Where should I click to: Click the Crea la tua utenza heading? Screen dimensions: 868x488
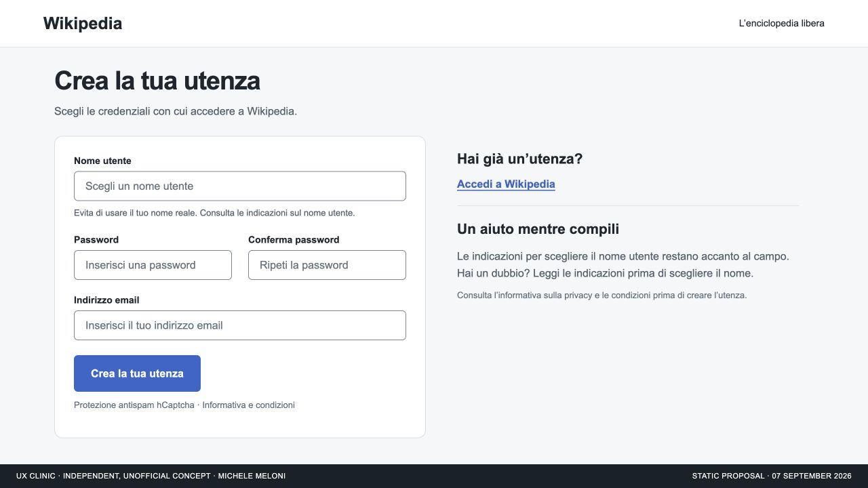pyautogui.click(x=157, y=81)
